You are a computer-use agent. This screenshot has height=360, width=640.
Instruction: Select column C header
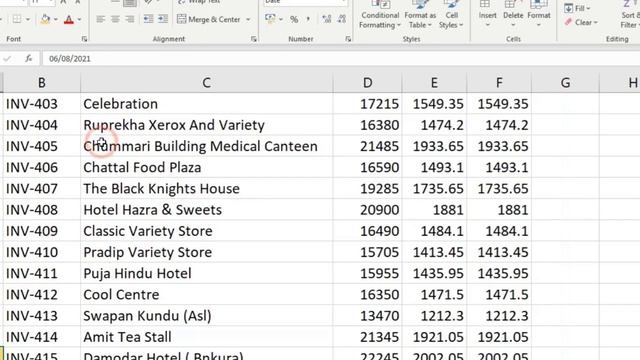coord(207,83)
